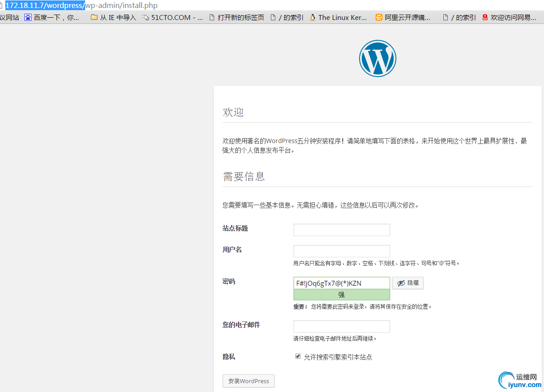Open the 打开新的标签页 bookmark

pyautogui.click(x=236, y=18)
